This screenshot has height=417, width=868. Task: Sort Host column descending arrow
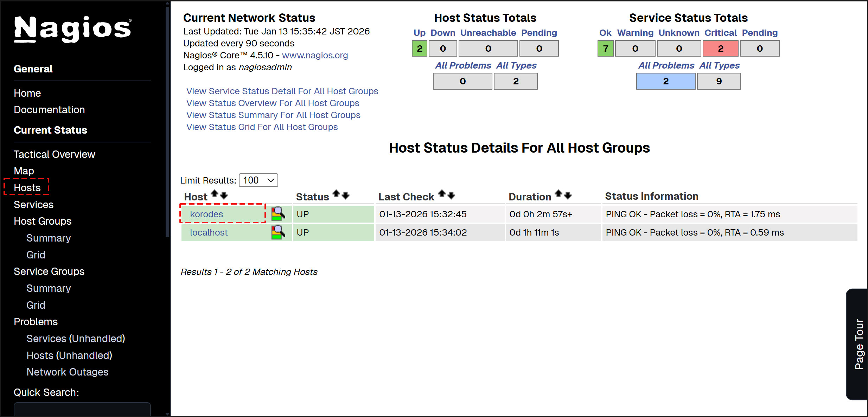[224, 195]
